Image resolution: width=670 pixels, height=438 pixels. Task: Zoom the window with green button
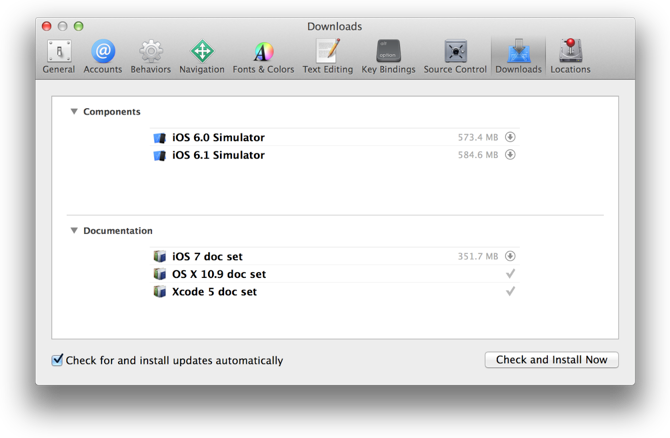coord(79,26)
